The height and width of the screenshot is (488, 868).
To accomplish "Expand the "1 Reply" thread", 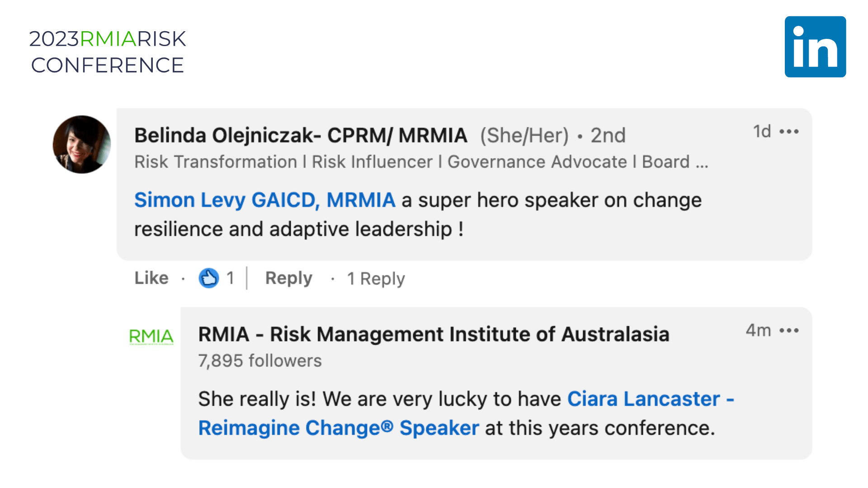I will coord(376,279).
